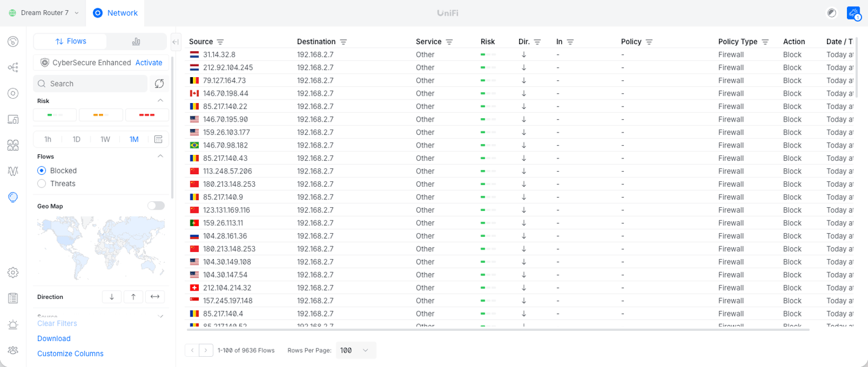Filter by bidirectional arrow
This screenshot has height=367, width=868.
(x=155, y=296)
